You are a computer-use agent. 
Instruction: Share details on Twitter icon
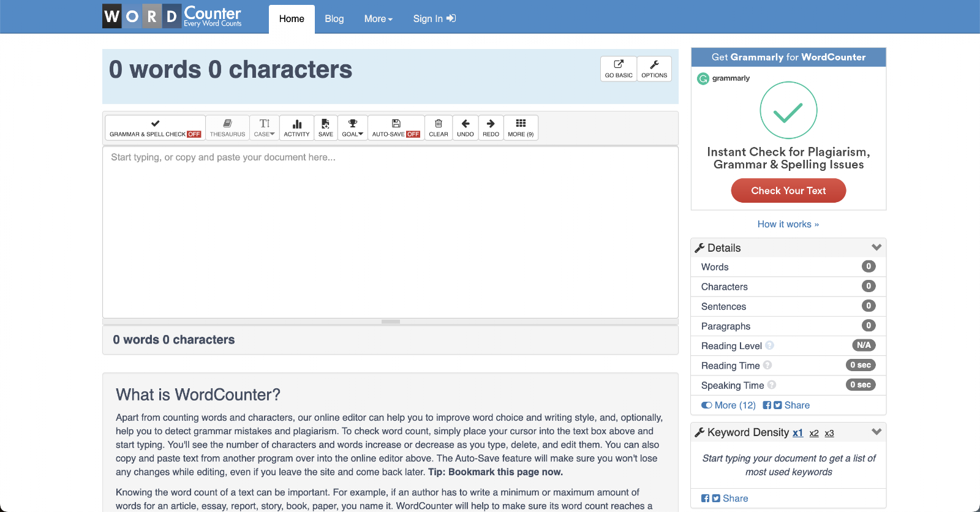[x=777, y=405]
